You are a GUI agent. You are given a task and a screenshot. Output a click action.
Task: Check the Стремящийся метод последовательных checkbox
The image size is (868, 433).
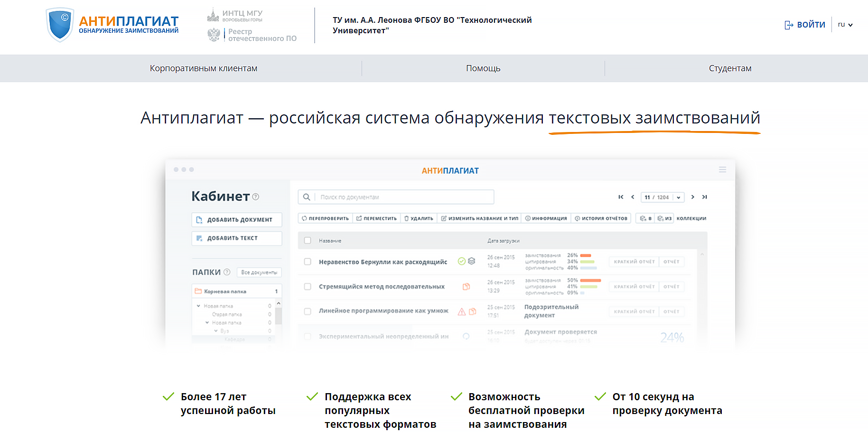308,286
